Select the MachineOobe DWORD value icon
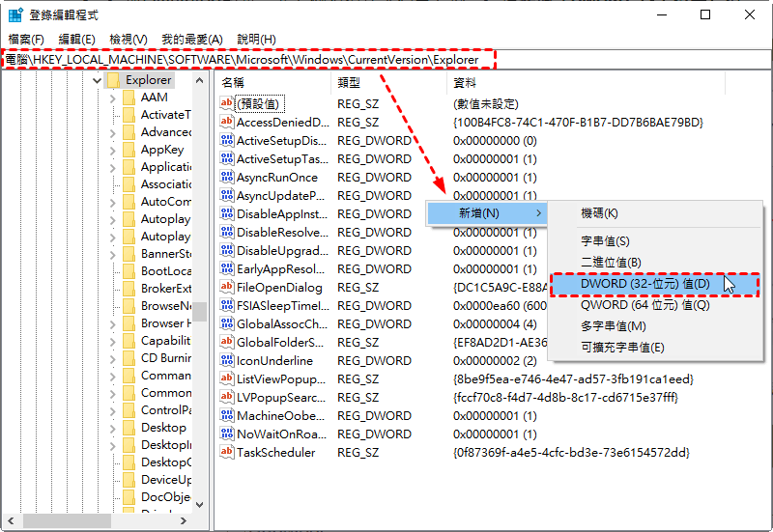The width and height of the screenshot is (773, 532). coord(227,416)
